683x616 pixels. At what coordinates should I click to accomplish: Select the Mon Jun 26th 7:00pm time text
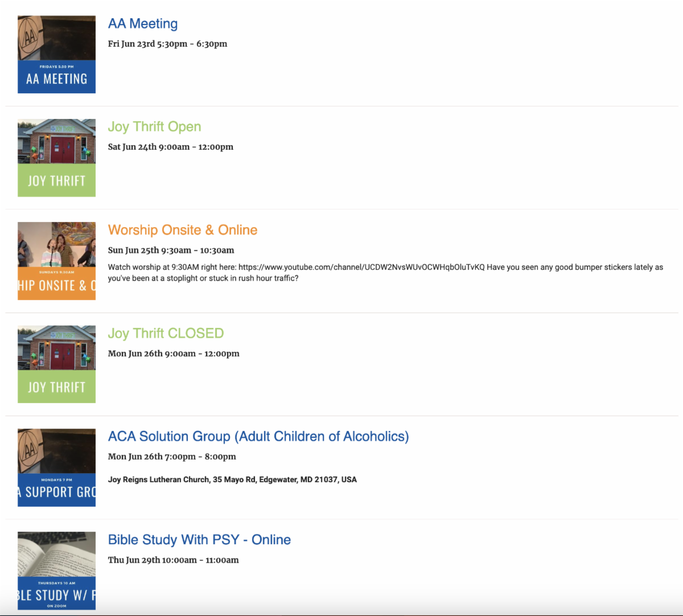(x=172, y=457)
